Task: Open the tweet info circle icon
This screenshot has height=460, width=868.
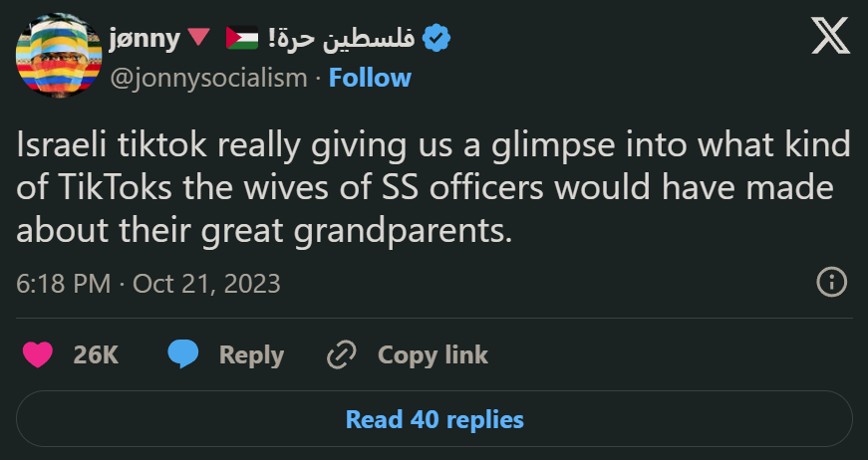Action: pos(831,283)
